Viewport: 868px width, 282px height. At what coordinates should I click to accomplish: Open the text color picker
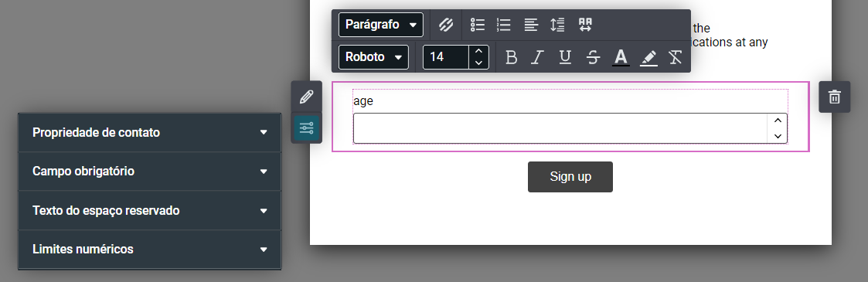pos(621,57)
